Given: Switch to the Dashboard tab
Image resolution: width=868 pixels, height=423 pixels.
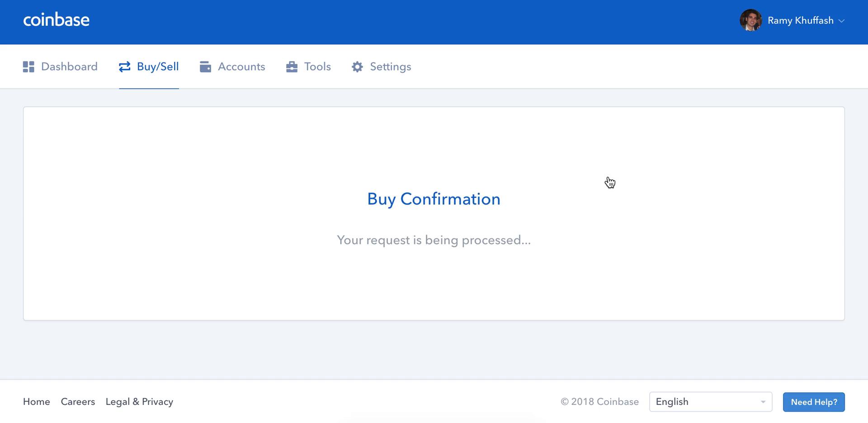Looking at the screenshot, I should point(69,66).
